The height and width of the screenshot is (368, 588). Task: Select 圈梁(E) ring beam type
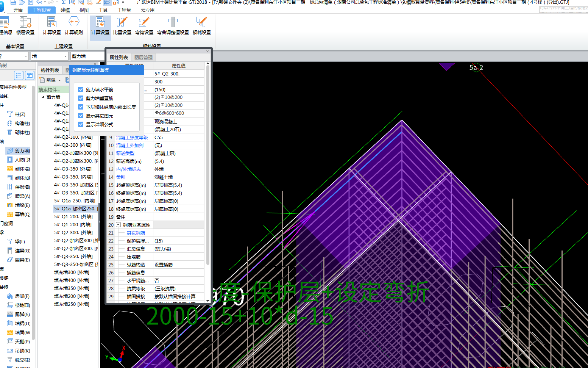(x=19, y=260)
